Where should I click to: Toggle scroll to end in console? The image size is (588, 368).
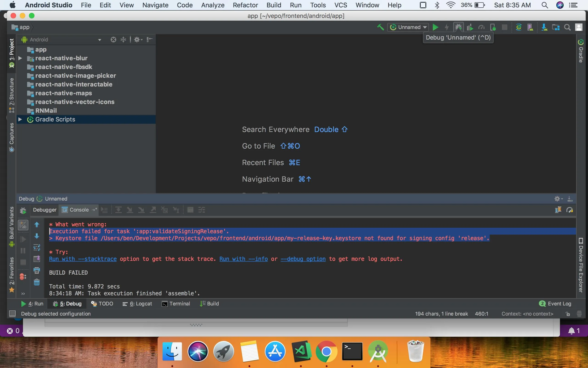pyautogui.click(x=37, y=259)
